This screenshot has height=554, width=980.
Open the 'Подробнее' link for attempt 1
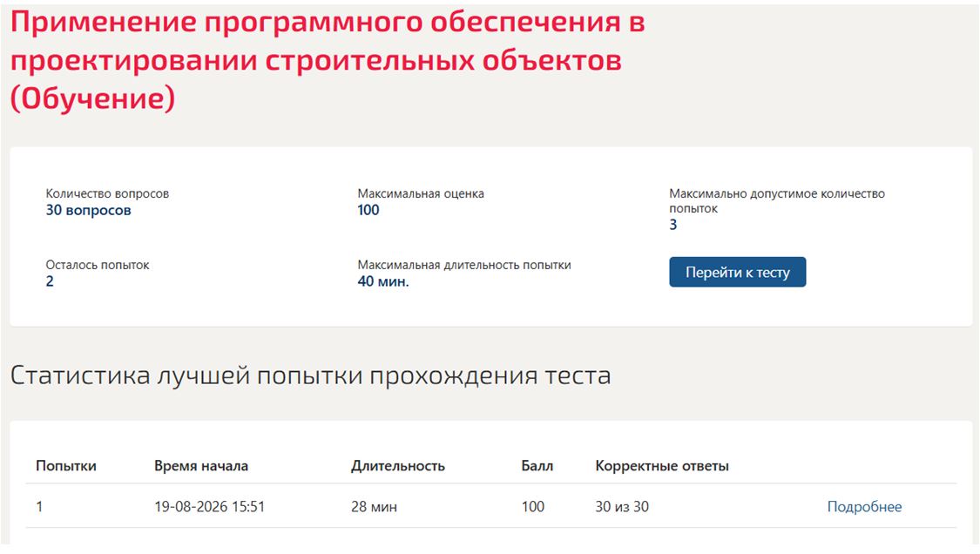point(864,506)
